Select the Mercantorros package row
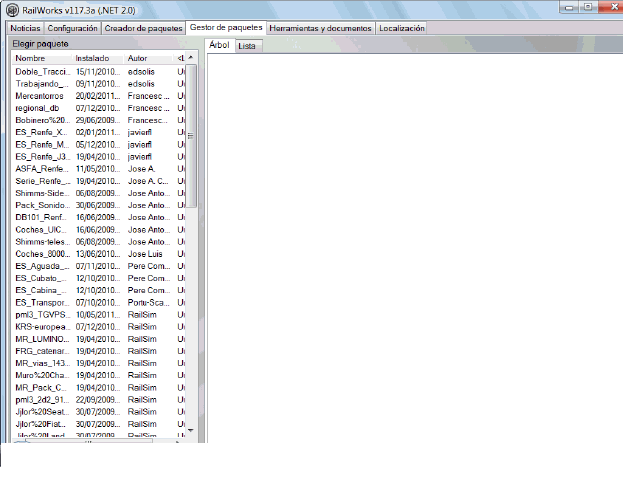This screenshot has height=480, width=636. [x=42, y=96]
